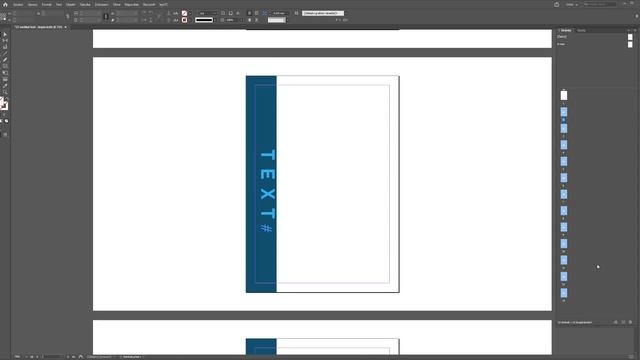The width and height of the screenshot is (640, 360).
Task: Select the [None] master row
Action: pos(596,37)
